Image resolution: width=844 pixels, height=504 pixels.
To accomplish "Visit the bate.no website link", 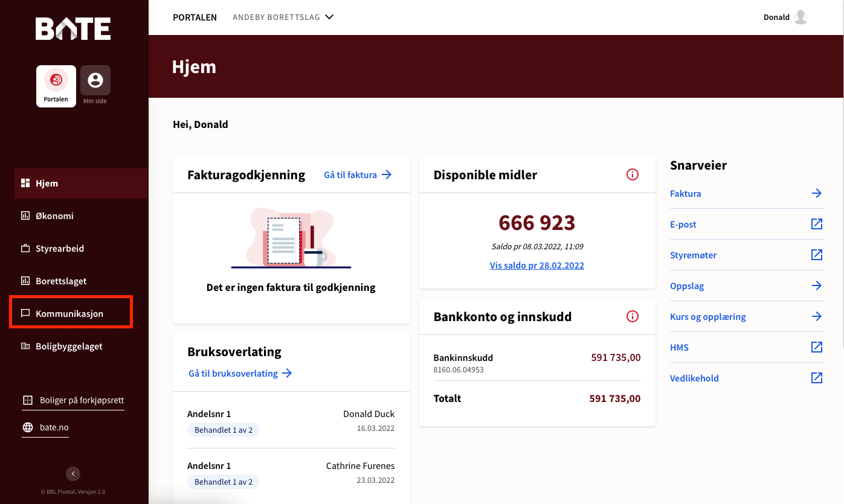I will pos(53,427).
